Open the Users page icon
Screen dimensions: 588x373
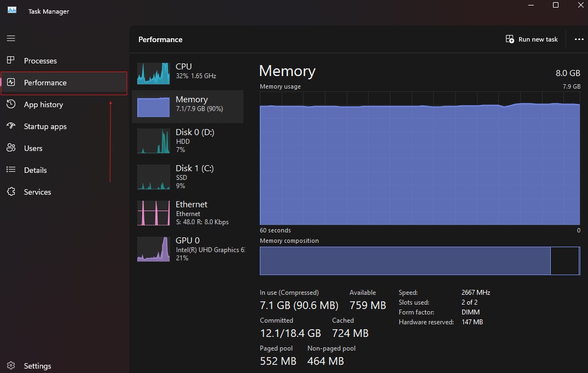11,148
